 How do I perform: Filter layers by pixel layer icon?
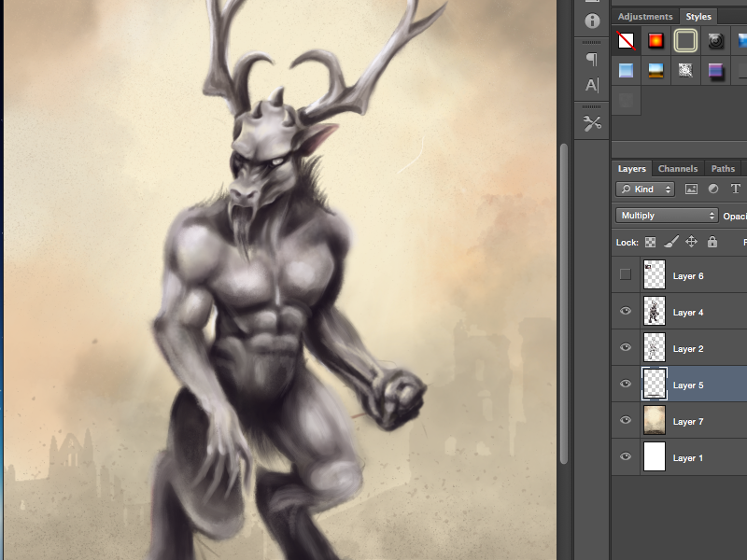click(692, 189)
